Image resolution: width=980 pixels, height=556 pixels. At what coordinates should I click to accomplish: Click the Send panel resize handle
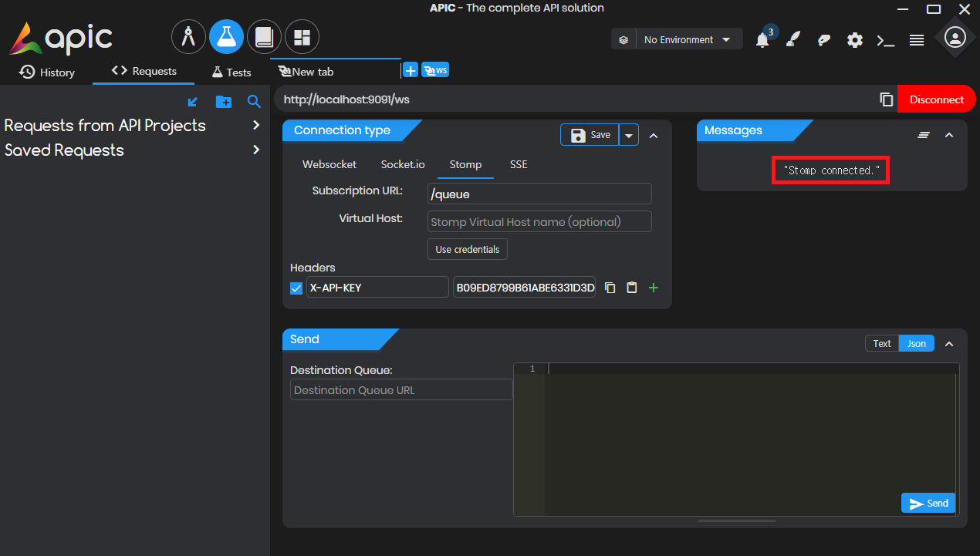tap(736, 521)
